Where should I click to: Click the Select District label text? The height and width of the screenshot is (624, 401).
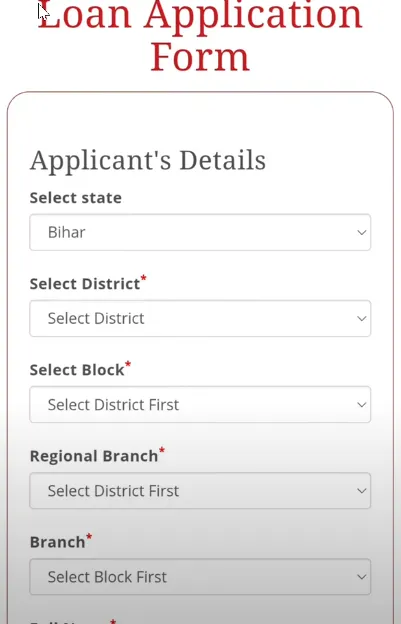[x=85, y=284]
